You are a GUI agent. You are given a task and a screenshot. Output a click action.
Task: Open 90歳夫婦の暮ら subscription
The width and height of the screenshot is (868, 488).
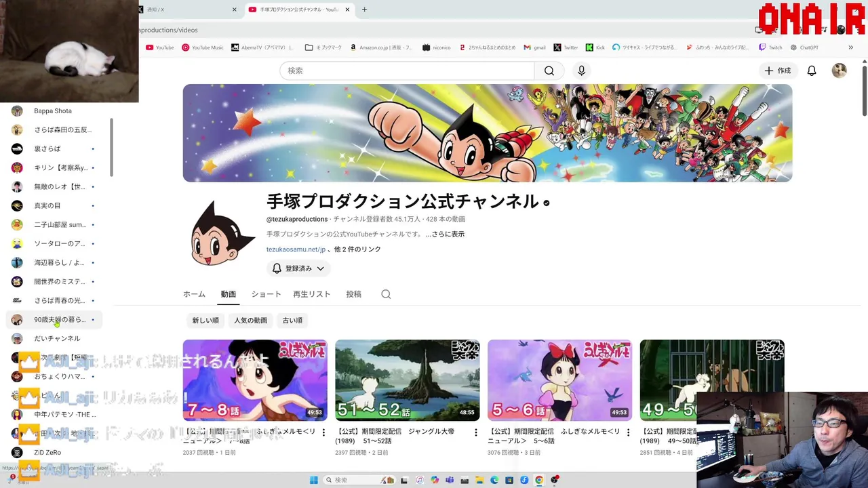54,319
